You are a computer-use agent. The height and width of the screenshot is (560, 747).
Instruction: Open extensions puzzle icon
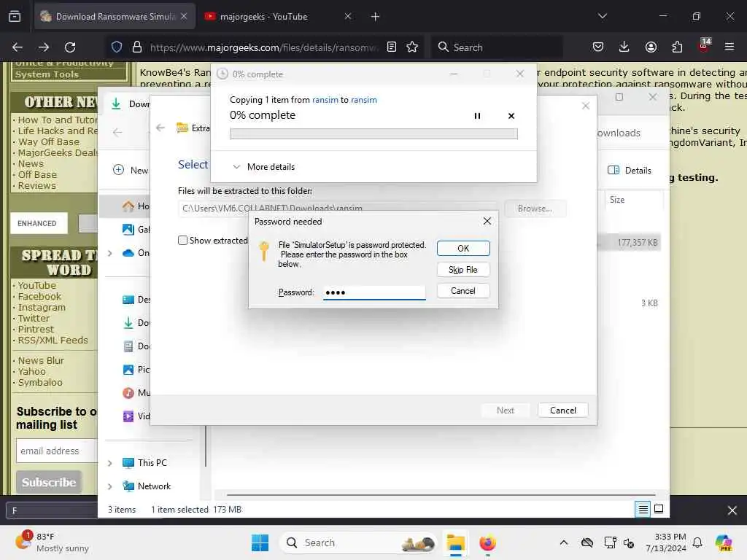[677, 47]
